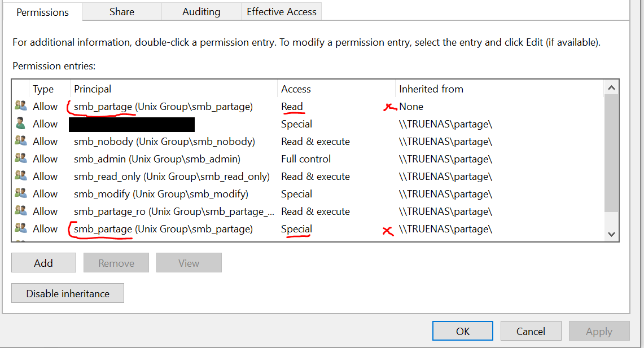Click the group icon for the smb_partage_ro entry

21,211
